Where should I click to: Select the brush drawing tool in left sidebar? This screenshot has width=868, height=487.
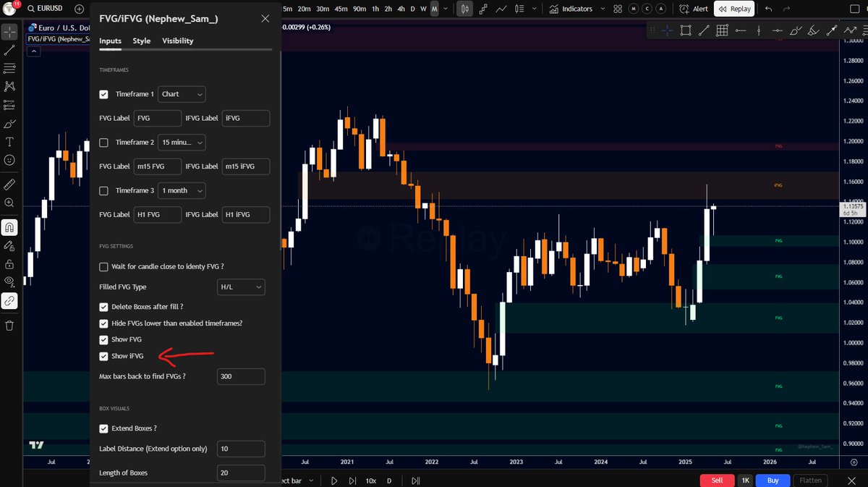[9, 124]
